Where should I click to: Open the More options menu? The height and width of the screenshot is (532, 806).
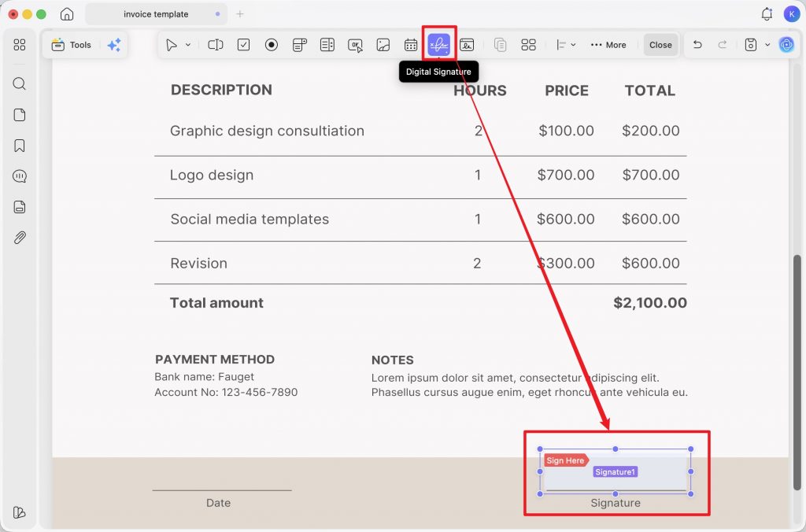tap(608, 45)
